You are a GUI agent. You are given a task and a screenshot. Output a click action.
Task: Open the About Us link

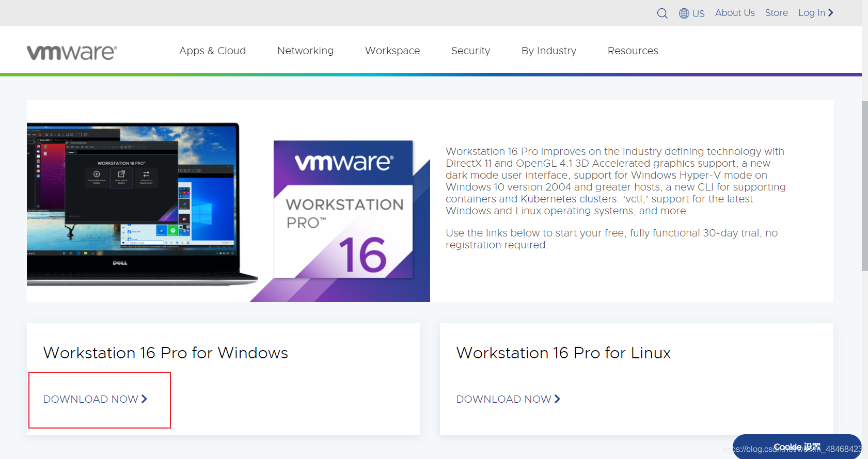point(735,13)
